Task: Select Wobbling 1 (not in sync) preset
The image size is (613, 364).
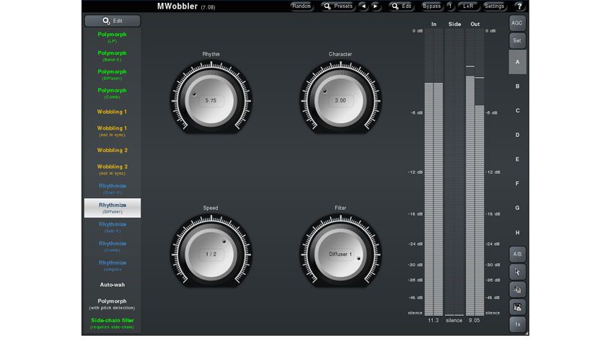Action: pyautogui.click(x=113, y=131)
